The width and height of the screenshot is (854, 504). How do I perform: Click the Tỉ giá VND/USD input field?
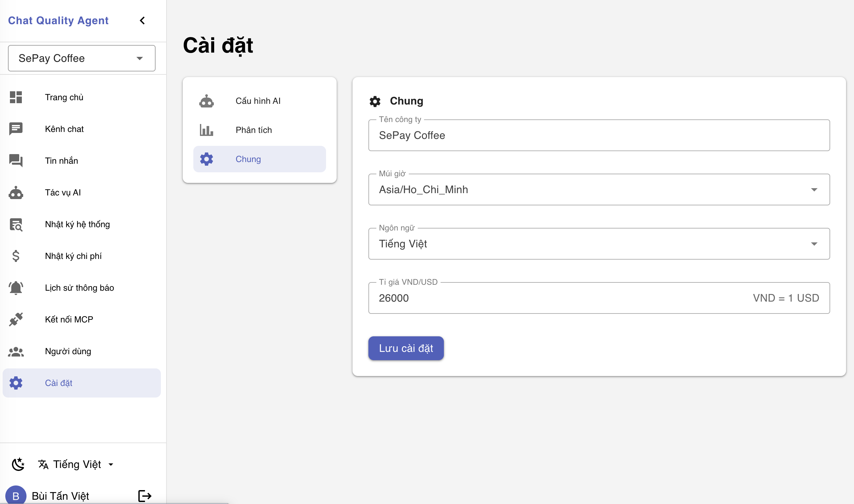click(544, 298)
